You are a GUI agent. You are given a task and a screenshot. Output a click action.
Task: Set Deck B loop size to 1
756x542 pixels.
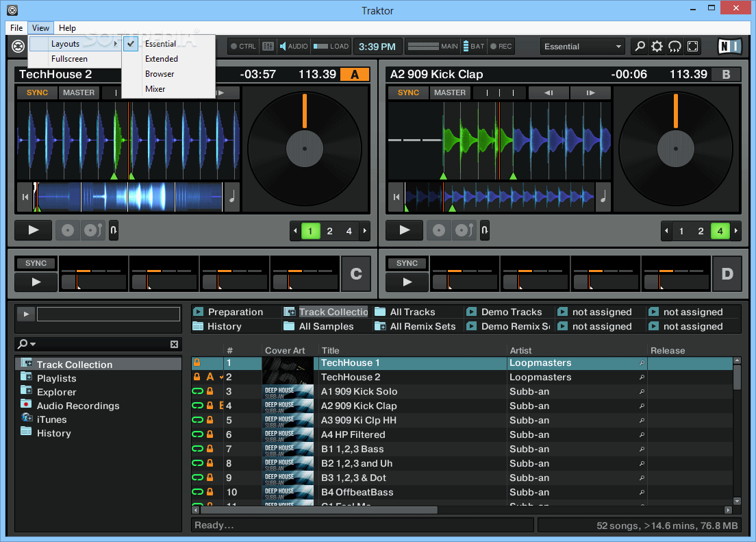pos(681,231)
